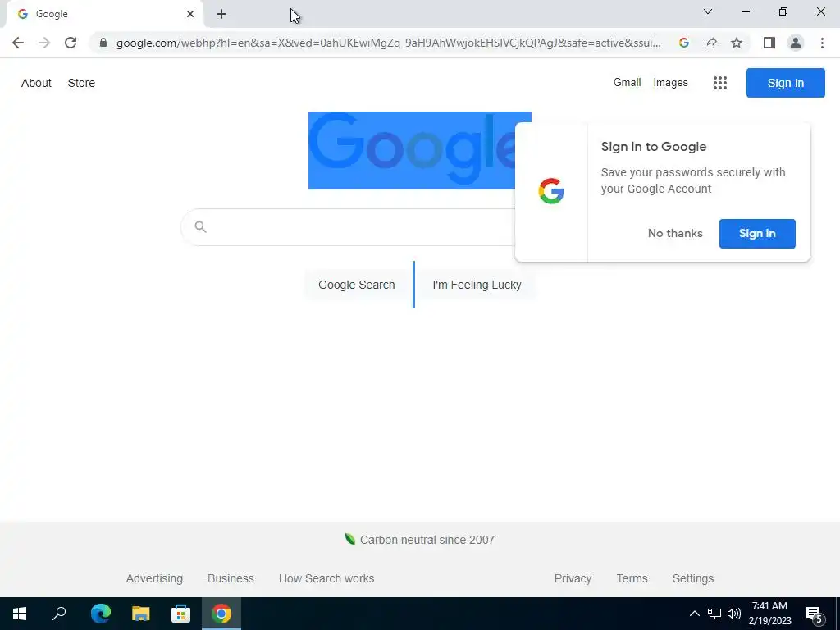This screenshot has height=630, width=840.
Task: Select the Google browser tab
Action: pos(105,14)
